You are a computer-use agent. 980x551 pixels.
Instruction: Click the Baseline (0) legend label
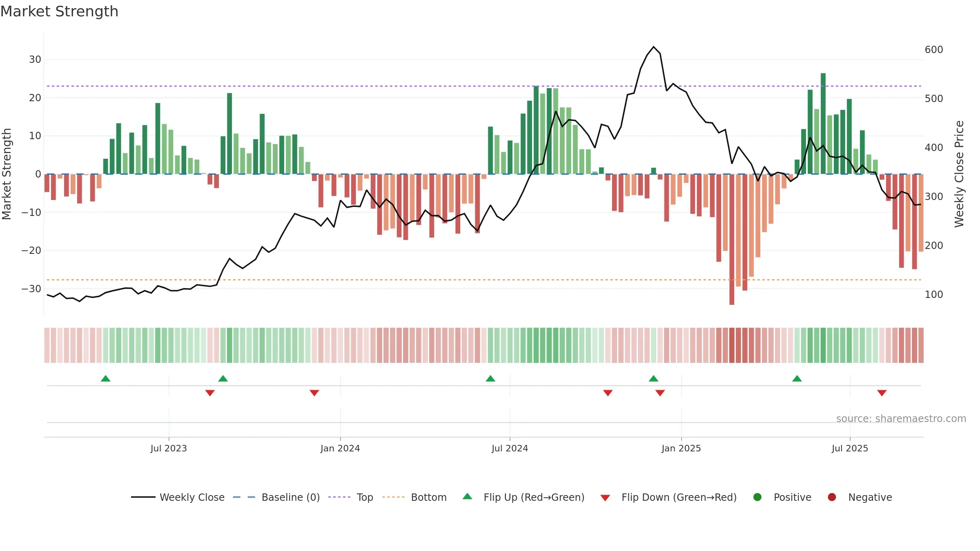[x=291, y=497]
